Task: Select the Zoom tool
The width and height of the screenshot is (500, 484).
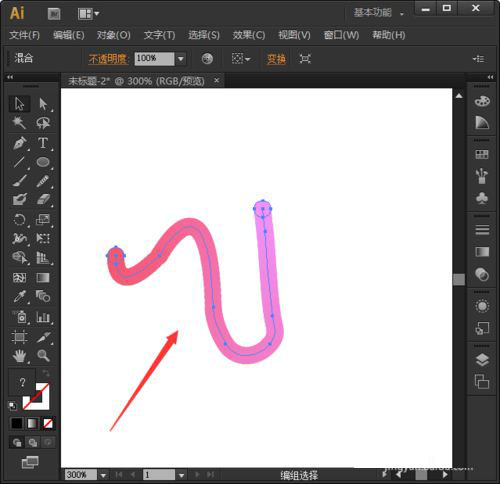Action: [x=43, y=356]
